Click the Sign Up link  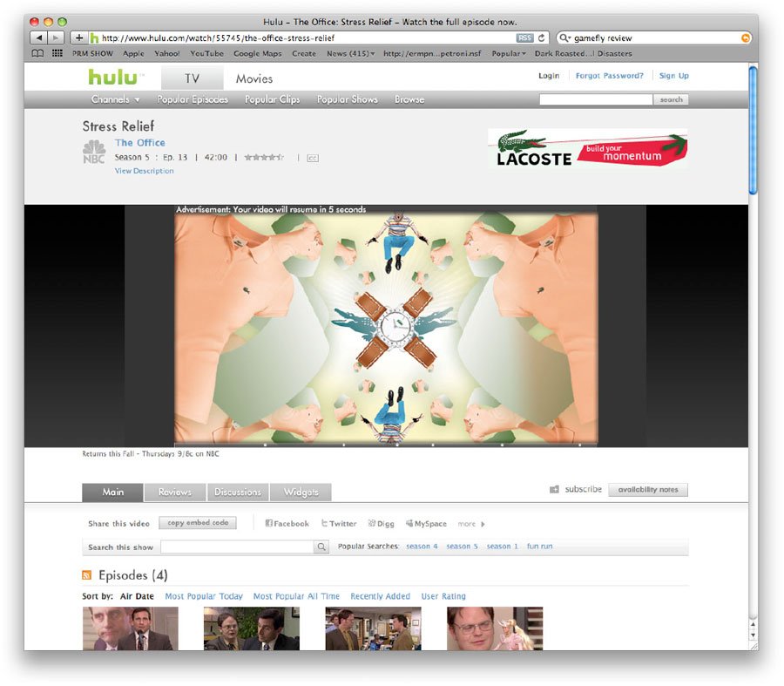[x=674, y=76]
